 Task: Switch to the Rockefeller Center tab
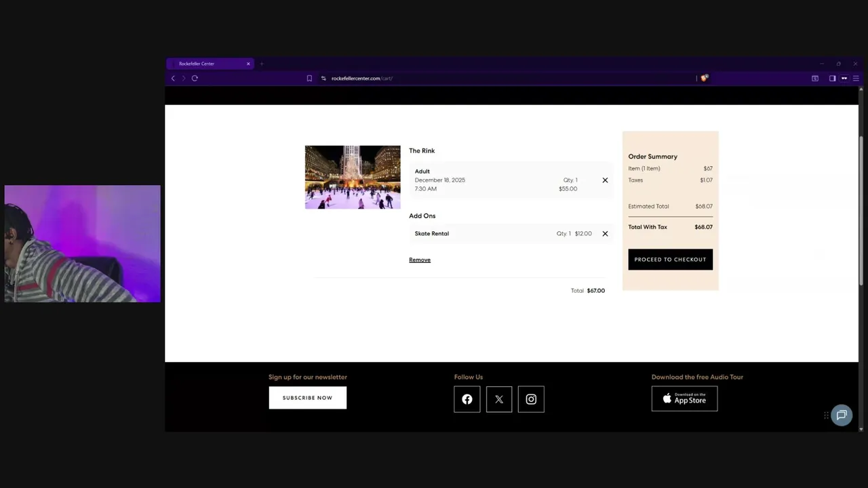[210, 64]
